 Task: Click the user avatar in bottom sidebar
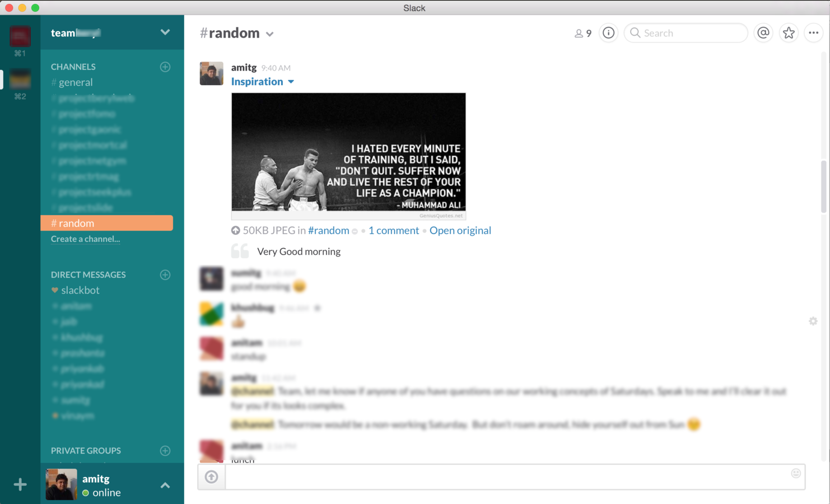tap(61, 484)
